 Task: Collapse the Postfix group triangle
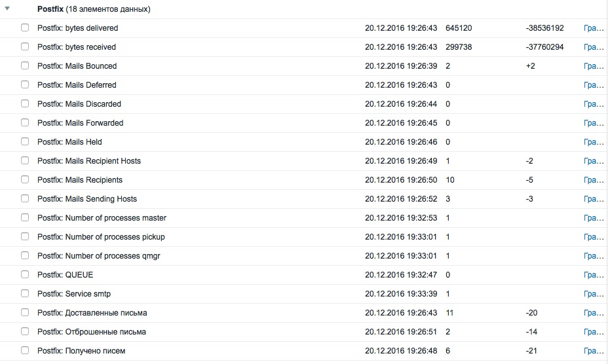pyautogui.click(x=7, y=9)
